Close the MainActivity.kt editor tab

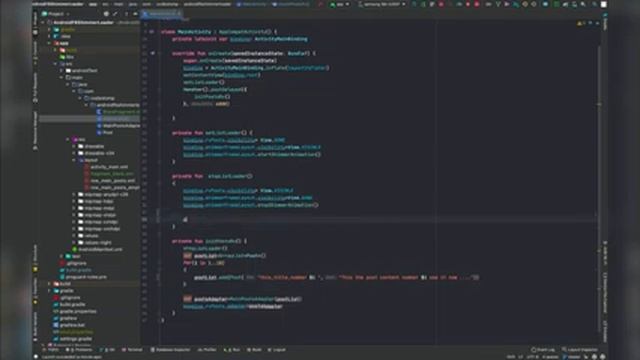[179, 14]
